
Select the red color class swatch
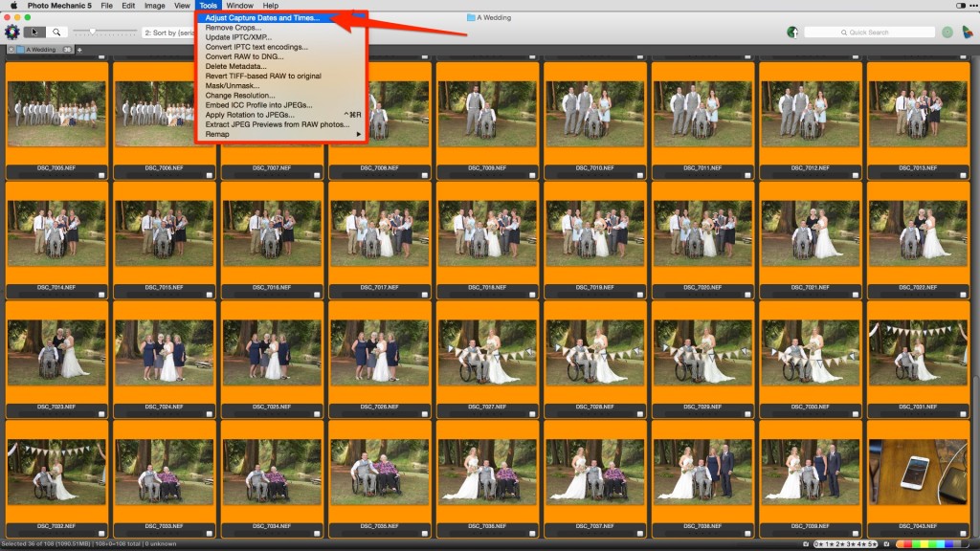907,543
